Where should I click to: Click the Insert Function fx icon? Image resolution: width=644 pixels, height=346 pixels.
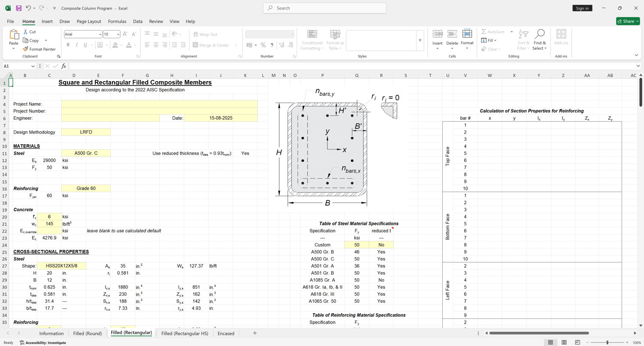pyautogui.click(x=64, y=66)
